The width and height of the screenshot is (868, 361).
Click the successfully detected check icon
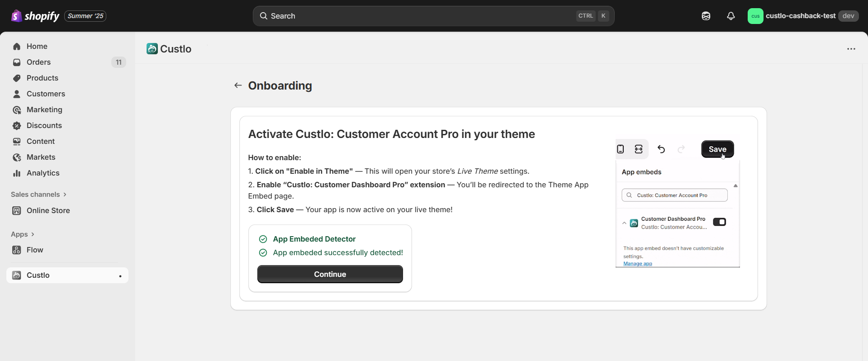click(x=263, y=252)
